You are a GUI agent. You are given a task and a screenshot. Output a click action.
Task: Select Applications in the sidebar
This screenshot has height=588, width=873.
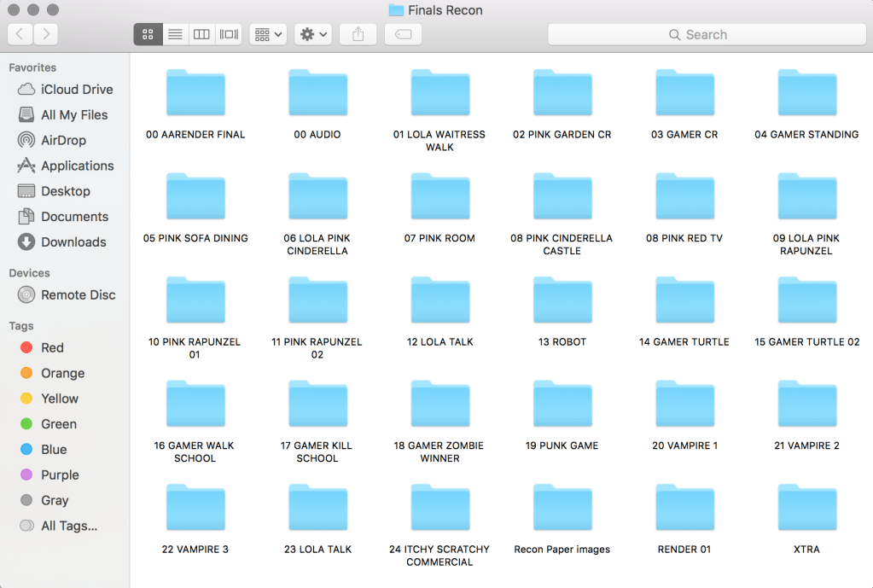point(77,166)
